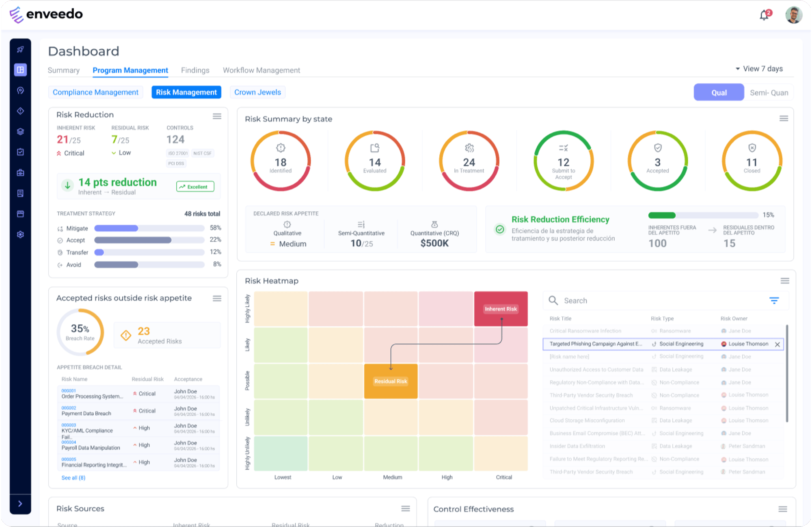Select Critical Ransomware Infection row
Image resolution: width=812 pixels, height=527 pixels.
(663, 331)
